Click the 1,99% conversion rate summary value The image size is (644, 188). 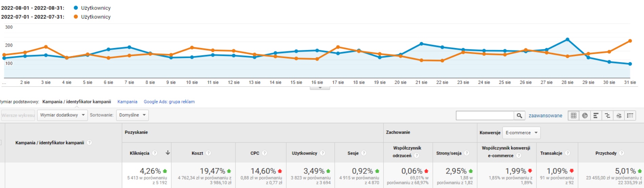coord(516,171)
